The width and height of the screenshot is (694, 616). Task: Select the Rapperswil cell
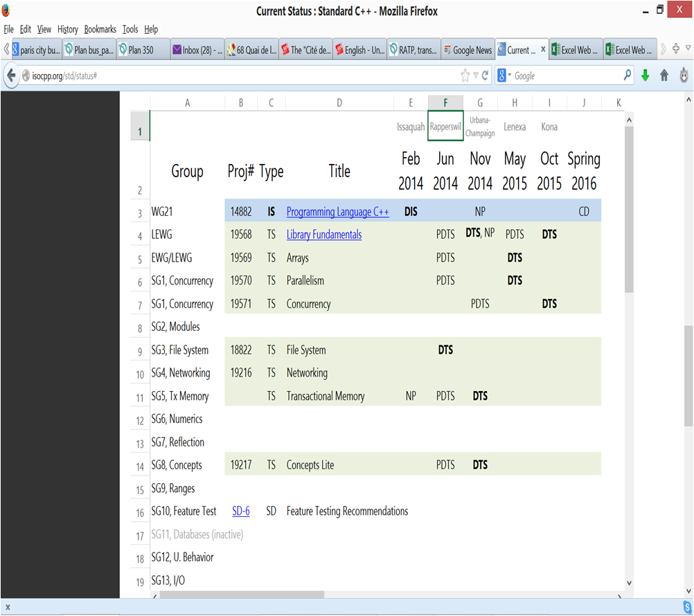(x=445, y=126)
